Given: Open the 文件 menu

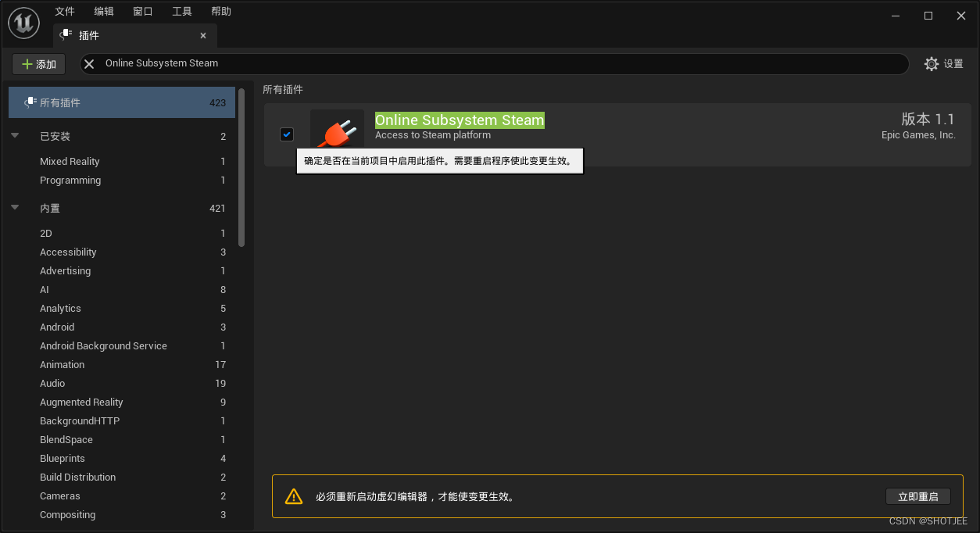Looking at the screenshot, I should tap(65, 12).
